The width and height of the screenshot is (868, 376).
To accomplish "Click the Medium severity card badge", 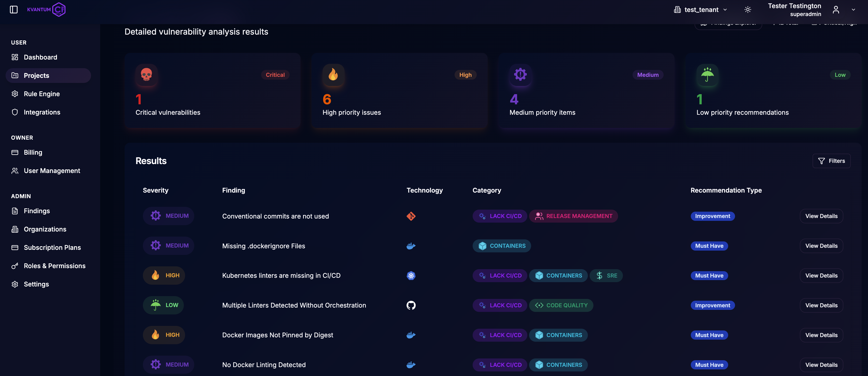I will coord(648,75).
